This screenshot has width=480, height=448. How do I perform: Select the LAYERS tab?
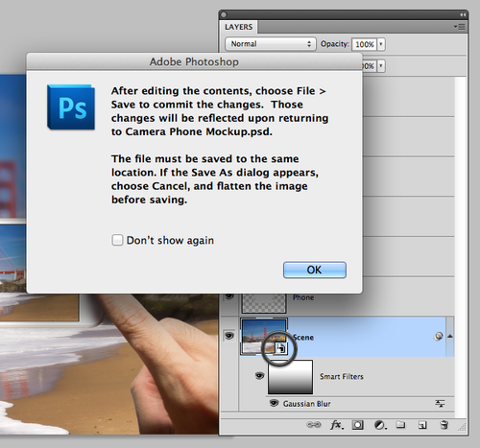(x=238, y=27)
